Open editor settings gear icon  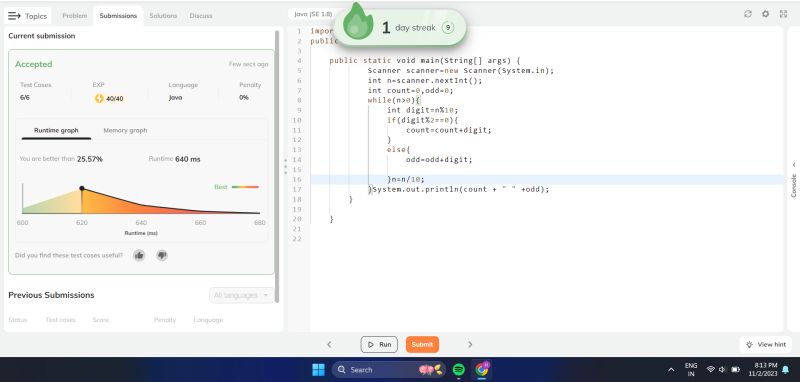(765, 14)
